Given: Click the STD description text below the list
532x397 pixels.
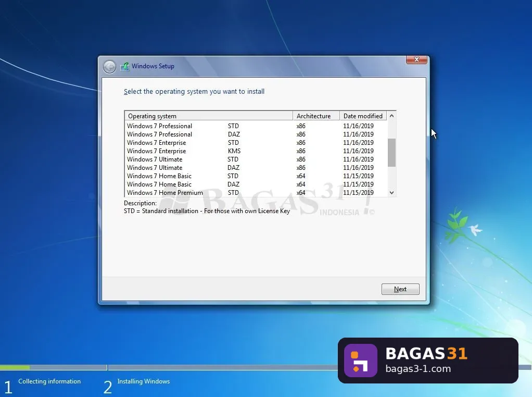Looking at the screenshot, I should click(207, 211).
